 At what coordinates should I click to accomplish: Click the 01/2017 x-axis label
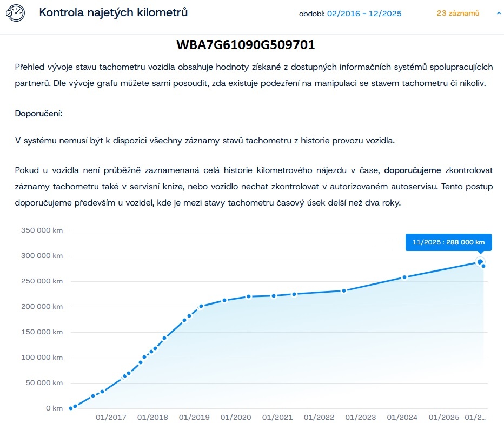click(111, 418)
